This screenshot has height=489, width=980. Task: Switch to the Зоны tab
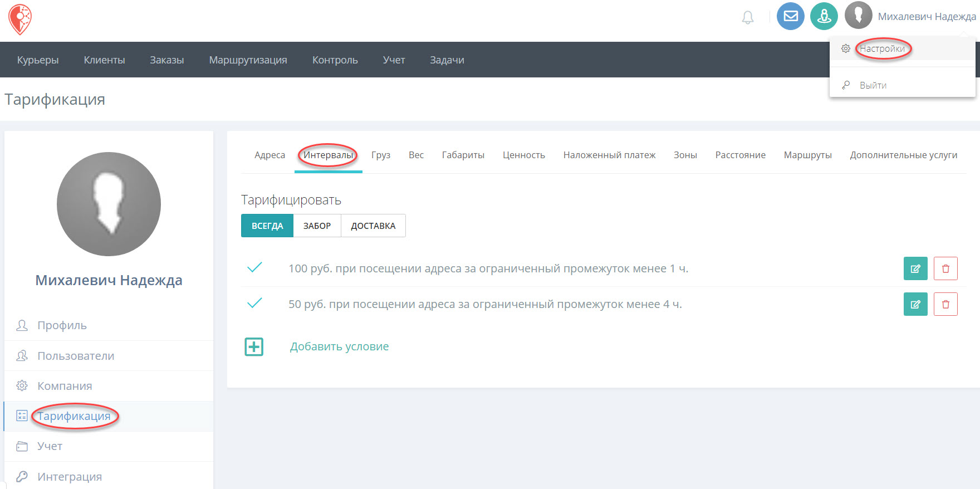pyautogui.click(x=685, y=155)
